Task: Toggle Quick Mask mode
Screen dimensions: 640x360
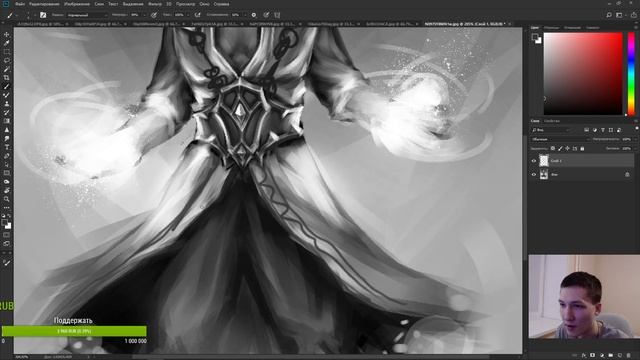Action: [7, 235]
